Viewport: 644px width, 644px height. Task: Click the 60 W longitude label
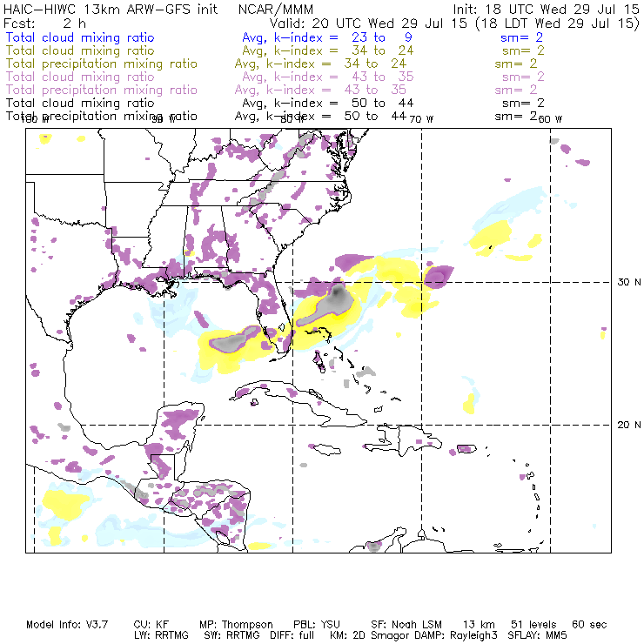click(x=550, y=119)
